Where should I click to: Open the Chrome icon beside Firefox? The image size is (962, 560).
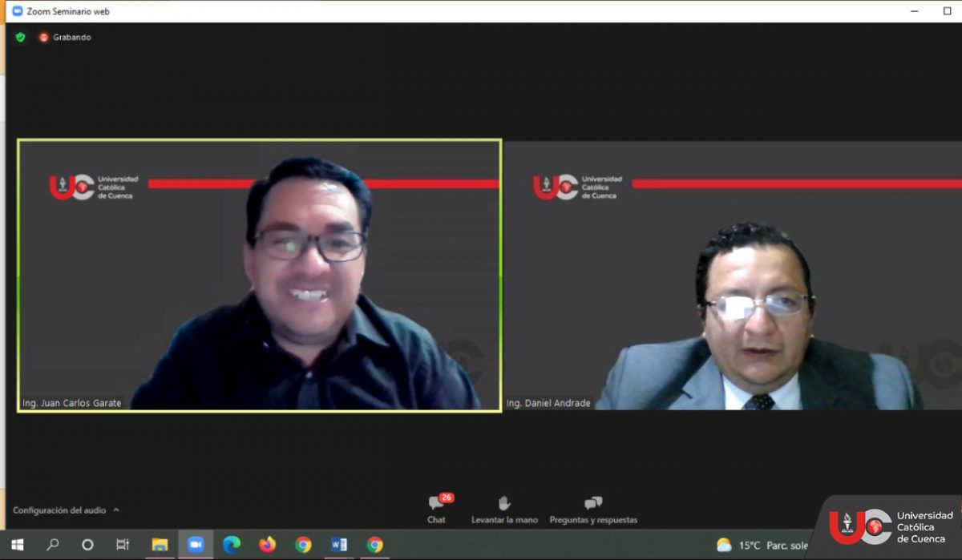pyautogui.click(x=303, y=545)
